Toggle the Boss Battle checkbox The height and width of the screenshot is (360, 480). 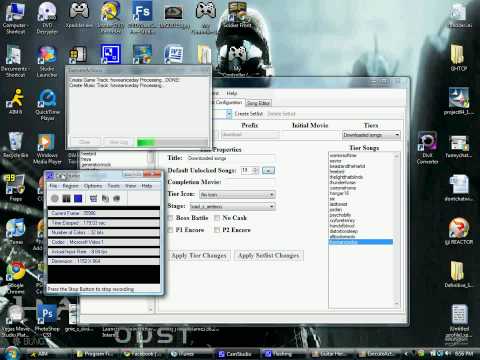171,218
